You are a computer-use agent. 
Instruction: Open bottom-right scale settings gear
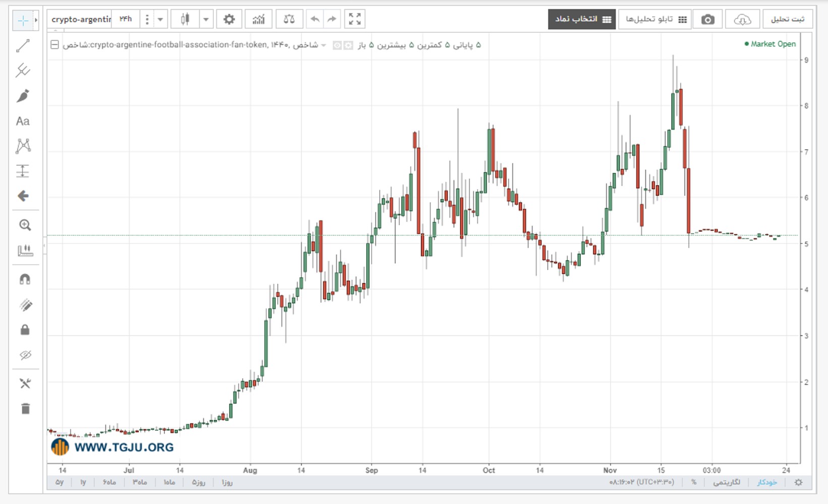(798, 482)
